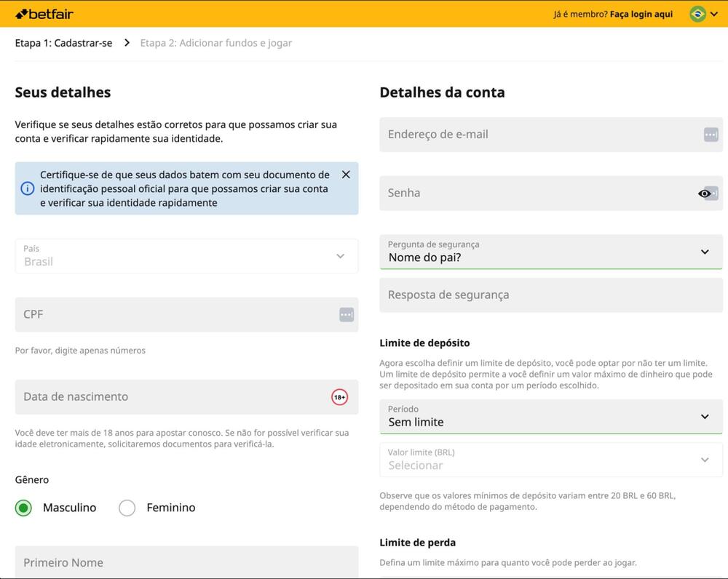Select the "Etapa 1: Cadastrar-se" step
The height and width of the screenshot is (579, 728).
click(x=63, y=43)
